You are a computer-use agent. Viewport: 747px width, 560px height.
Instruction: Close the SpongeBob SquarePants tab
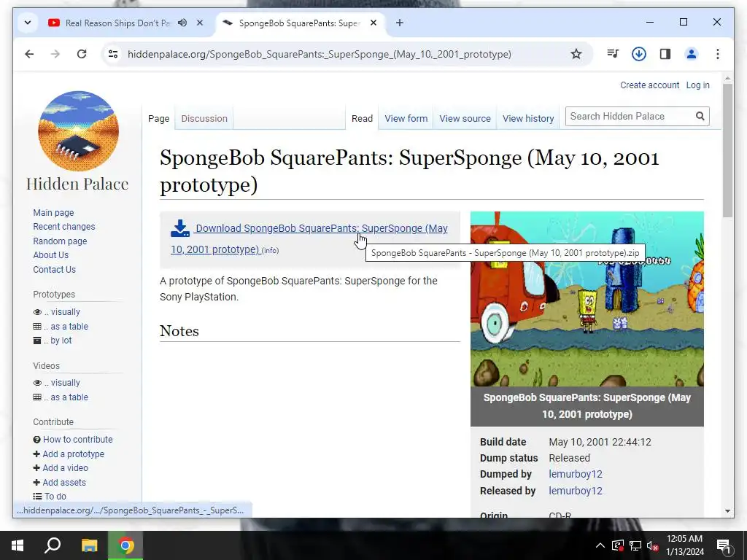pos(373,23)
